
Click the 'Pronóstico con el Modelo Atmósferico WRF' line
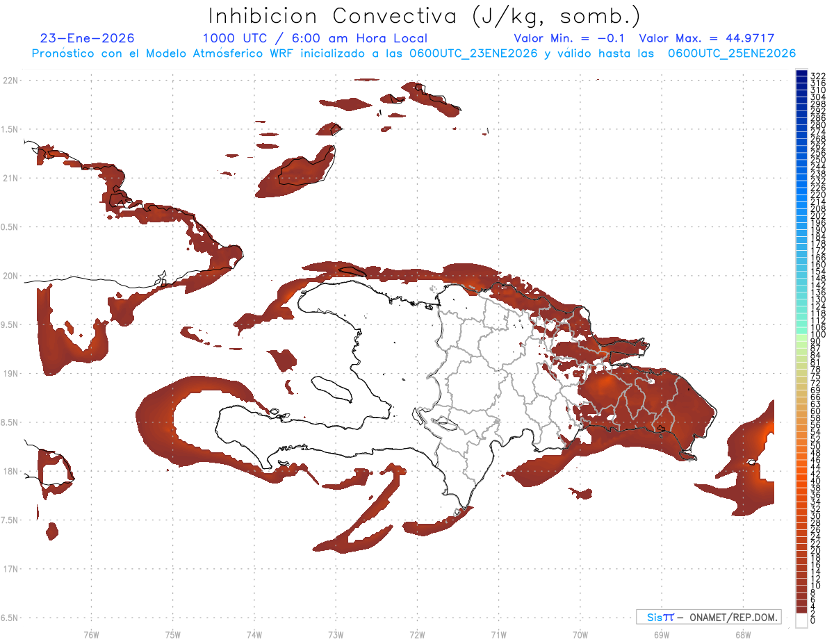click(x=414, y=53)
